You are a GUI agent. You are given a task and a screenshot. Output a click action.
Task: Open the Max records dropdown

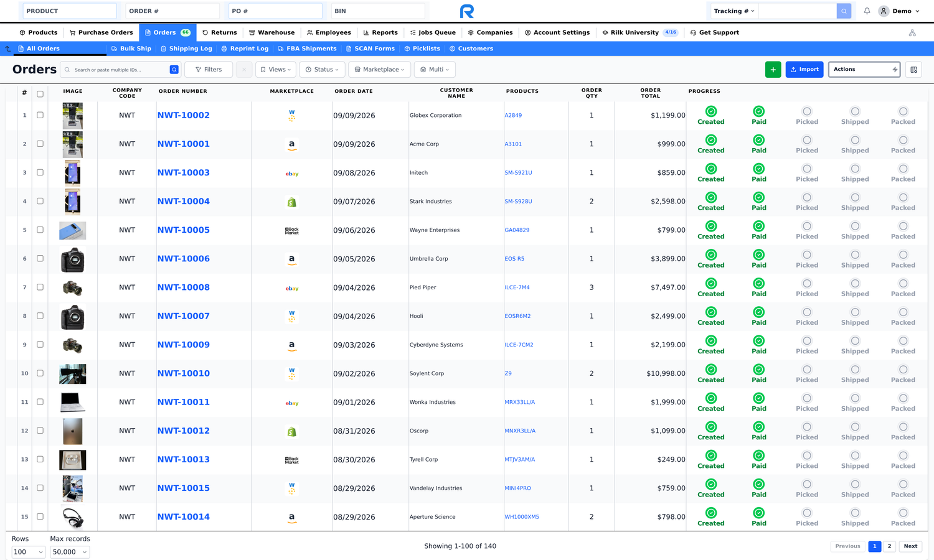point(70,552)
